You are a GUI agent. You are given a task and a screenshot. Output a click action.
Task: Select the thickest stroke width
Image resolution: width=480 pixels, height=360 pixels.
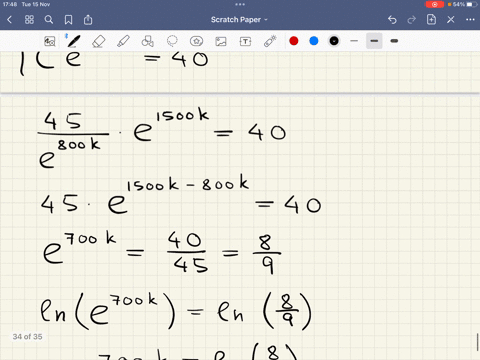click(394, 41)
